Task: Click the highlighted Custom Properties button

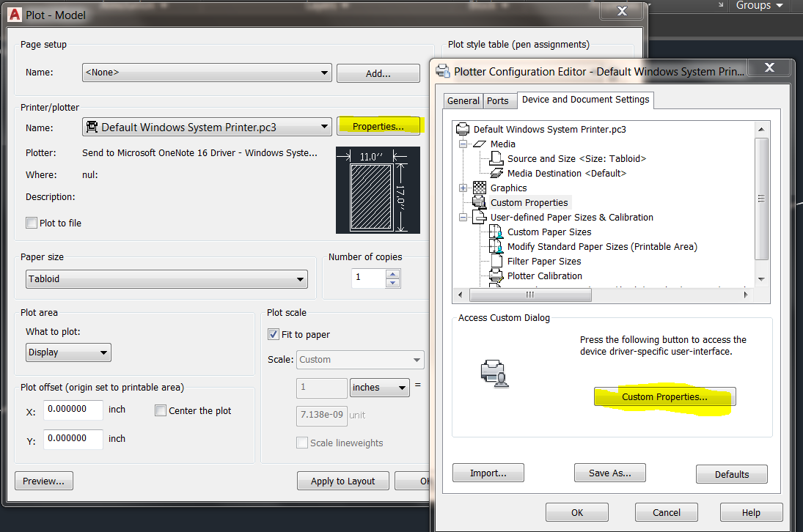Action: click(x=664, y=396)
